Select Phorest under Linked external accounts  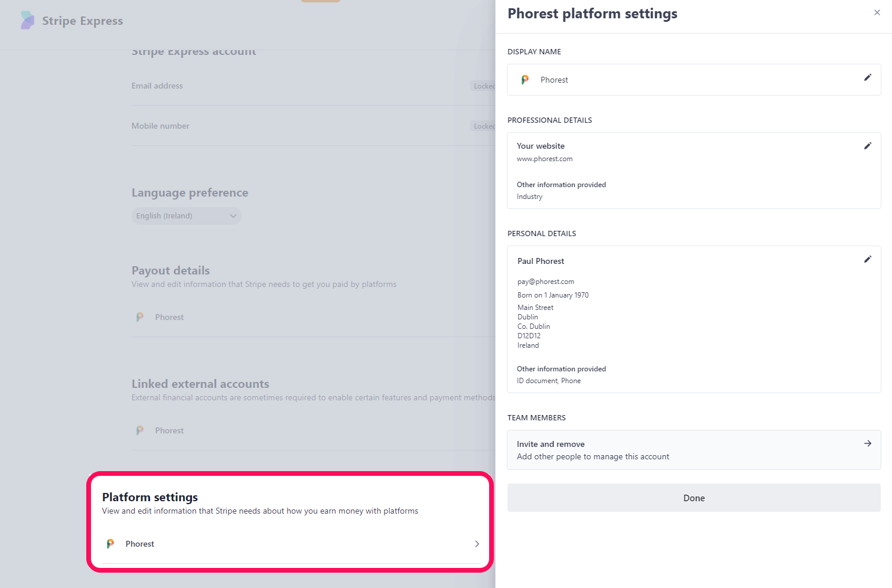click(x=313, y=430)
